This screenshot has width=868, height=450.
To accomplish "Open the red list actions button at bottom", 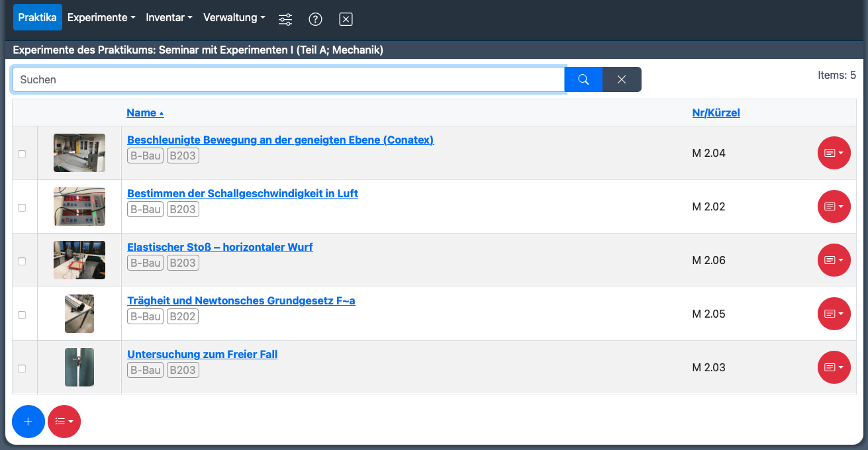I will tap(64, 422).
